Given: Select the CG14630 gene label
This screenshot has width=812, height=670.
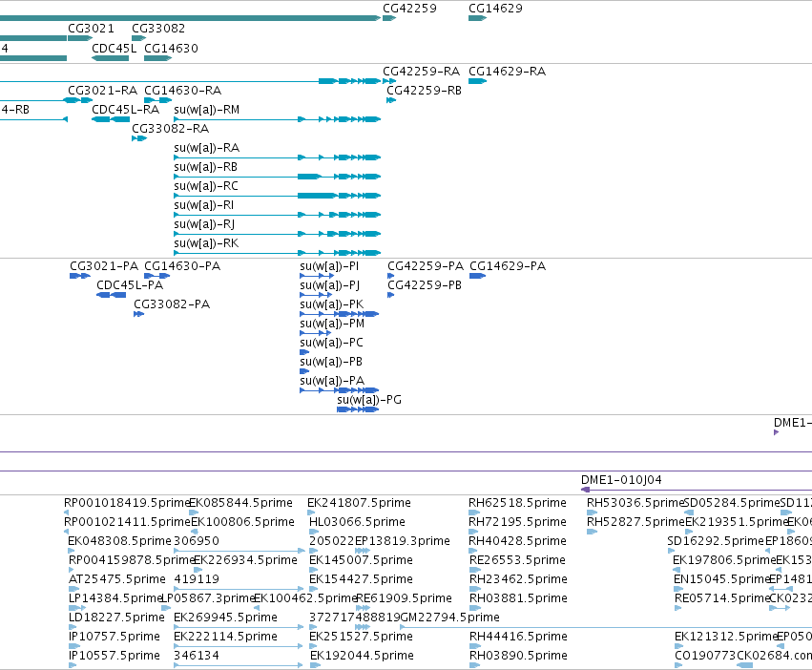Looking at the screenshot, I should (172, 48).
